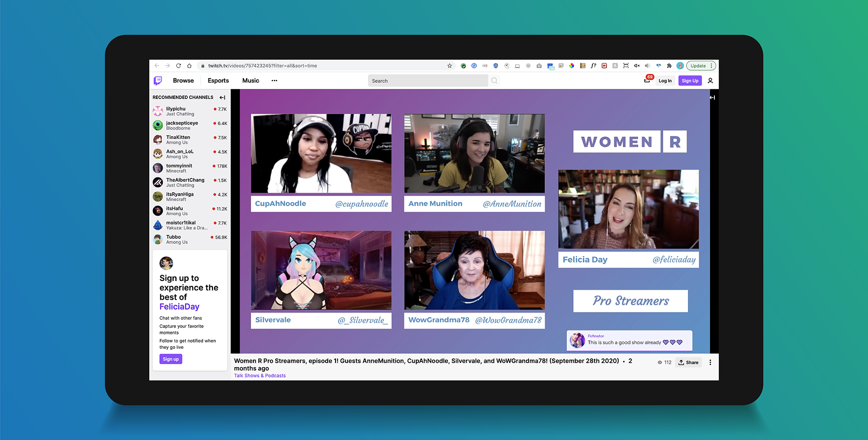Open the color wheel extension

pyautogui.click(x=572, y=66)
